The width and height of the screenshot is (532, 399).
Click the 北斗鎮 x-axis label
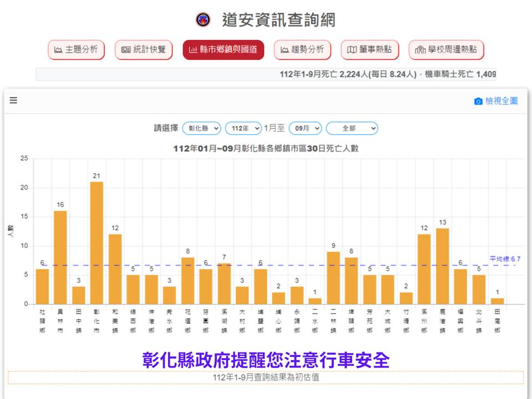click(x=479, y=321)
